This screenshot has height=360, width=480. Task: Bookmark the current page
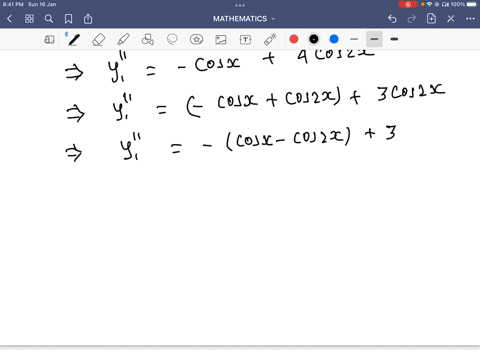click(68, 19)
